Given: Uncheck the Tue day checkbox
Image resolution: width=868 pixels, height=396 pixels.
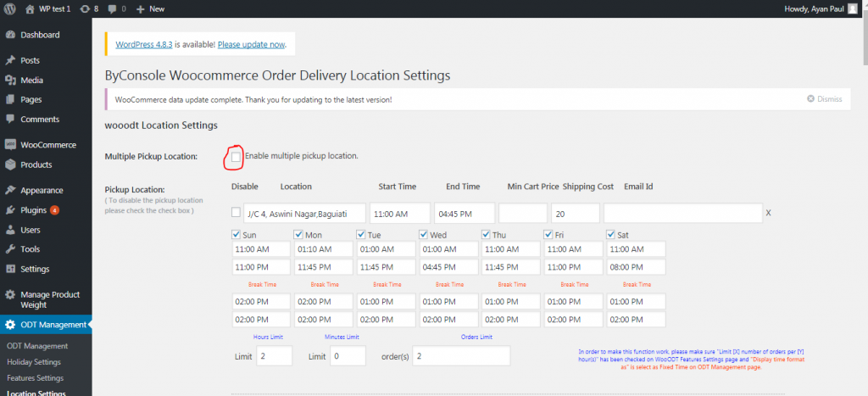Looking at the screenshot, I should 361,234.
